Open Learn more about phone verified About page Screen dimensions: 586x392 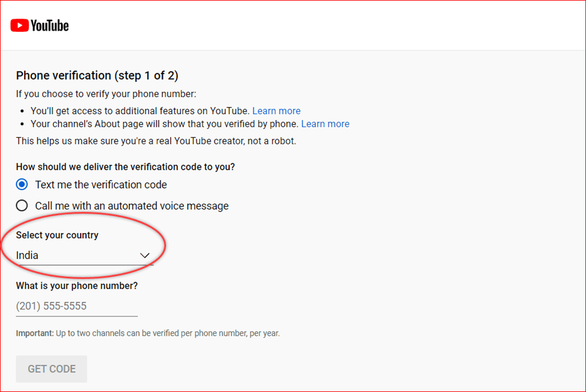pos(326,124)
